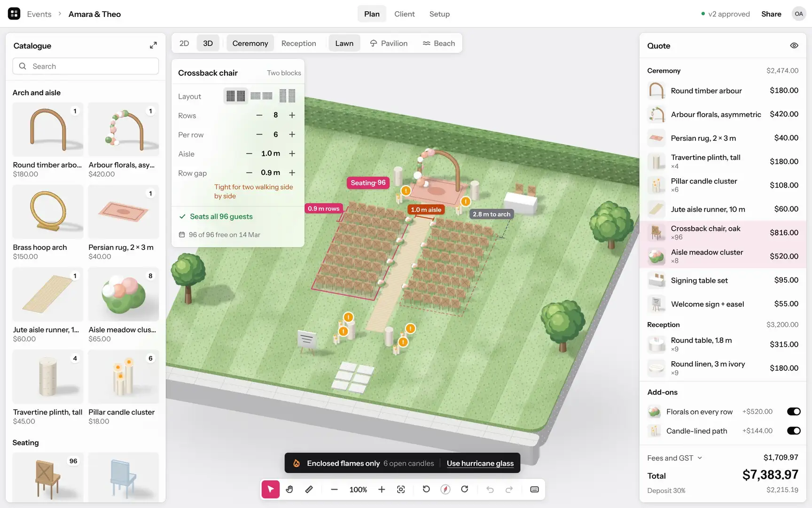Screen dimensions: 812x508
Task: Click Use hurricane glass link
Action: coord(480,463)
